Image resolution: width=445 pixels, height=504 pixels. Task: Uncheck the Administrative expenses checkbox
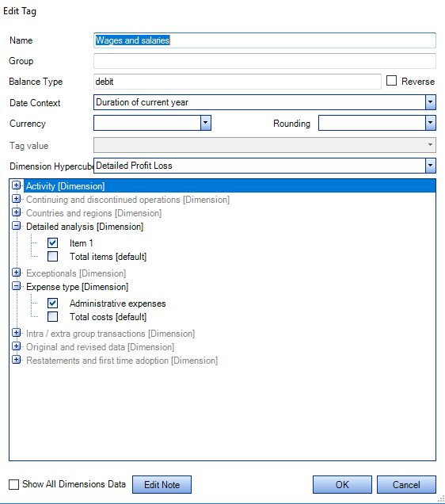tap(52, 303)
